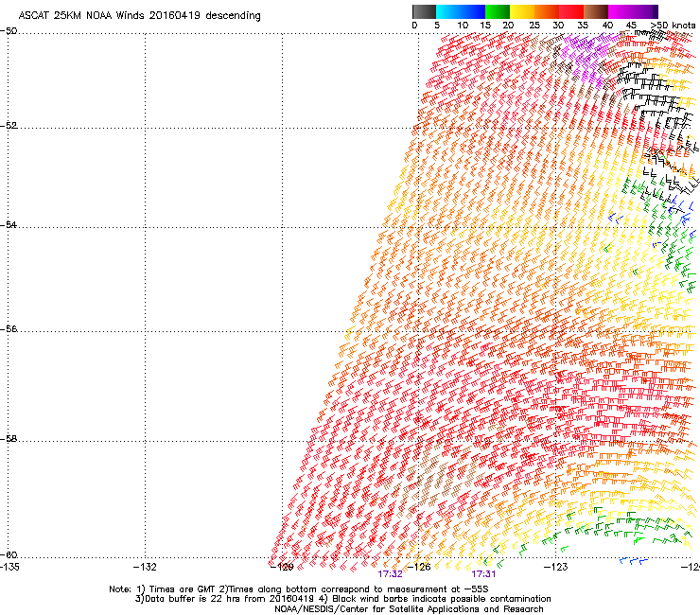Click the -50 latitude axis label
This screenshot has width=700, height=615.
[9, 31]
